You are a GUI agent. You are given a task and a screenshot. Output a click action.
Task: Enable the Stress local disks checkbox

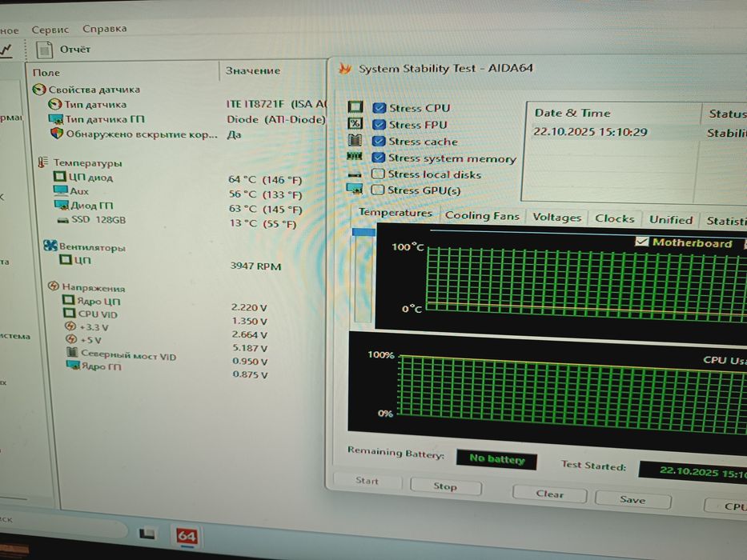point(378,174)
